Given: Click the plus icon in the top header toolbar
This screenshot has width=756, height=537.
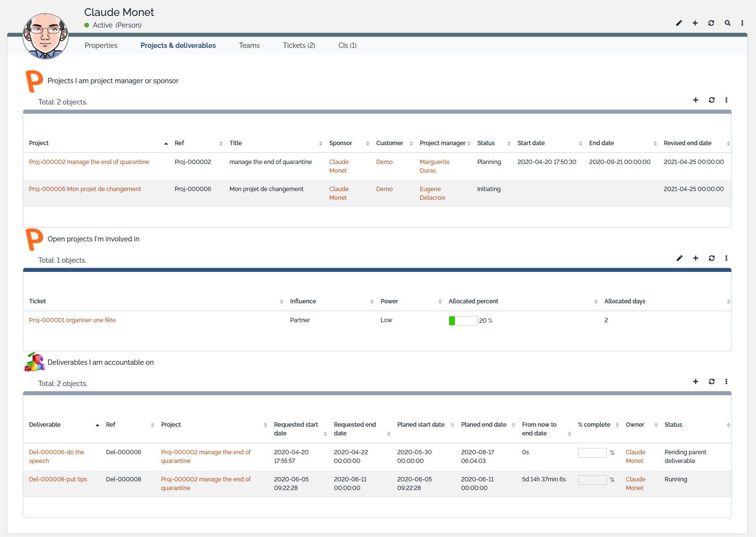Looking at the screenshot, I should 695,23.
